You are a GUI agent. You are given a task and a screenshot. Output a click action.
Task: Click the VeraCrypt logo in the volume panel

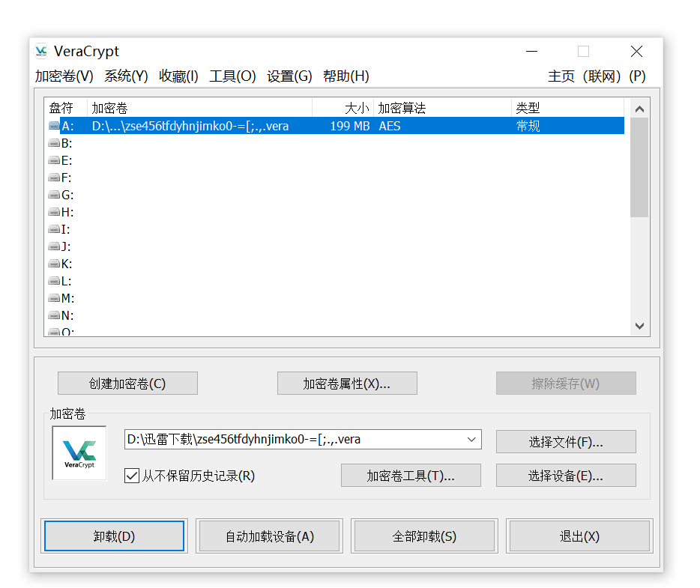pyautogui.click(x=79, y=453)
